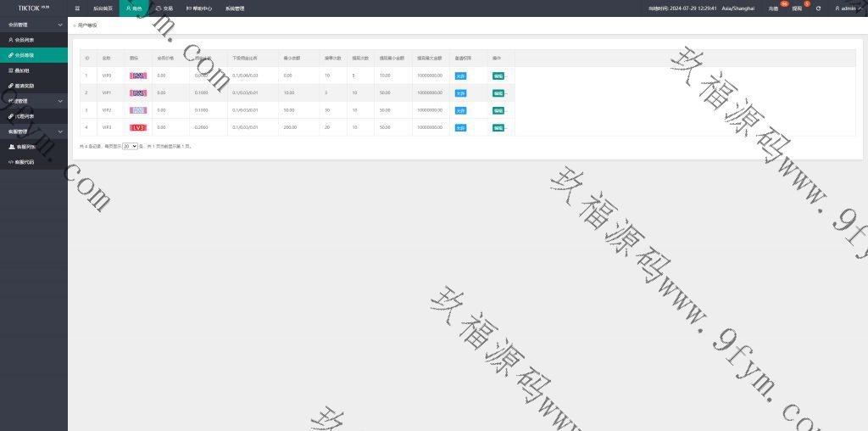Open the admin user dropdown menu

point(846,8)
